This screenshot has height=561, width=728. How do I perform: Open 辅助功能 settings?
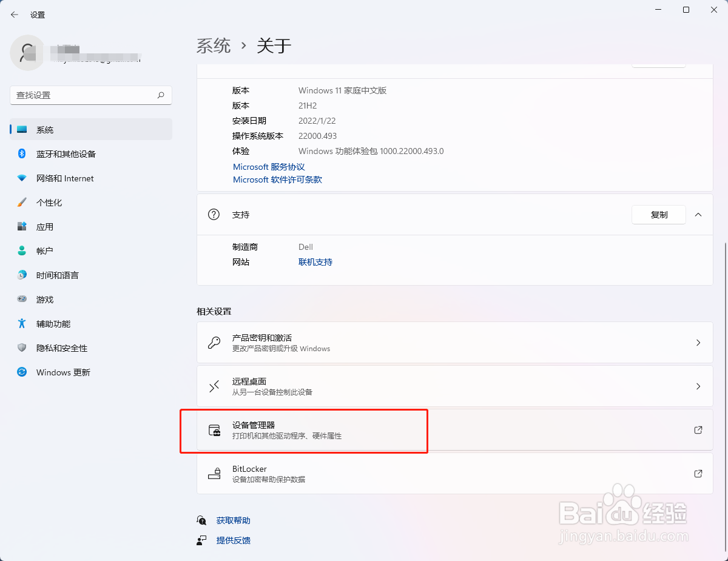pos(91,324)
